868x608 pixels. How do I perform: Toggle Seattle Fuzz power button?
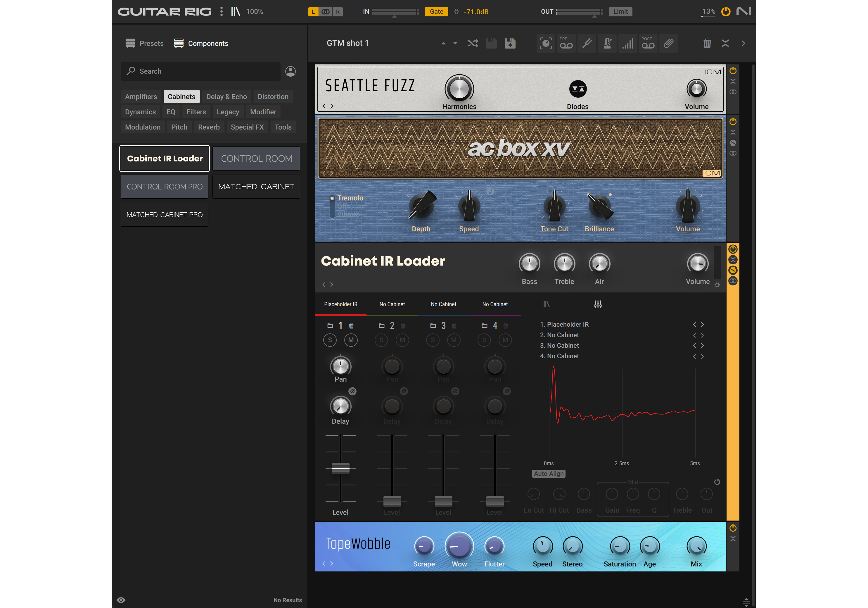(733, 70)
